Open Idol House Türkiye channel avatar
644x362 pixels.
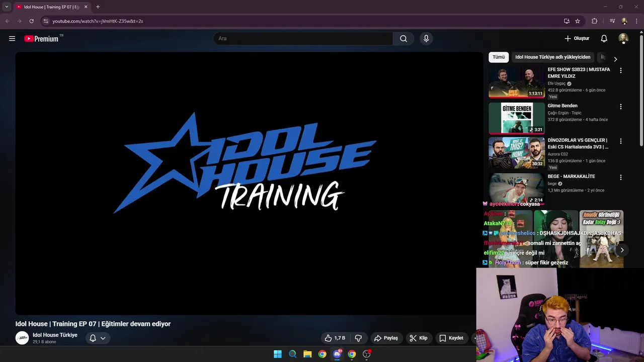[22, 338]
